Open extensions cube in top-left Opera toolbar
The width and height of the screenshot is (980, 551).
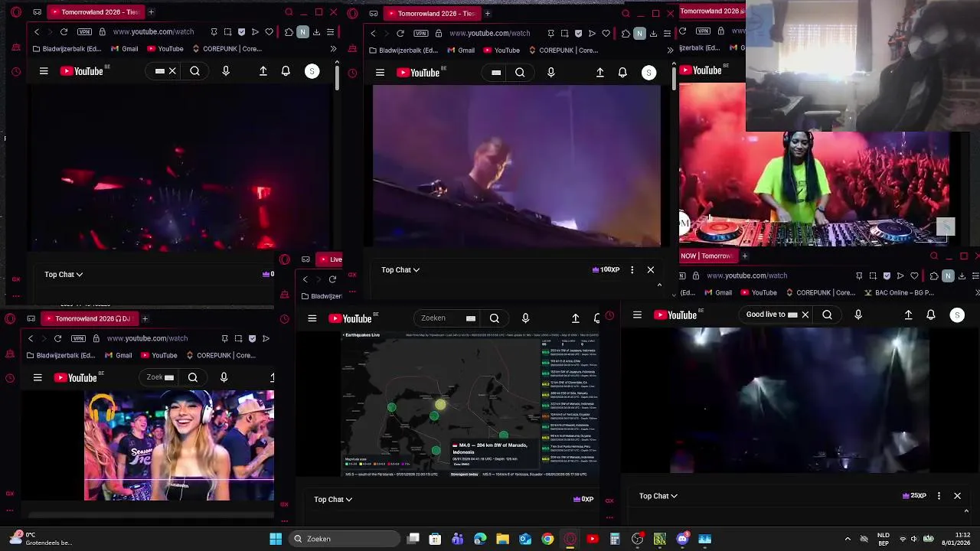[289, 32]
